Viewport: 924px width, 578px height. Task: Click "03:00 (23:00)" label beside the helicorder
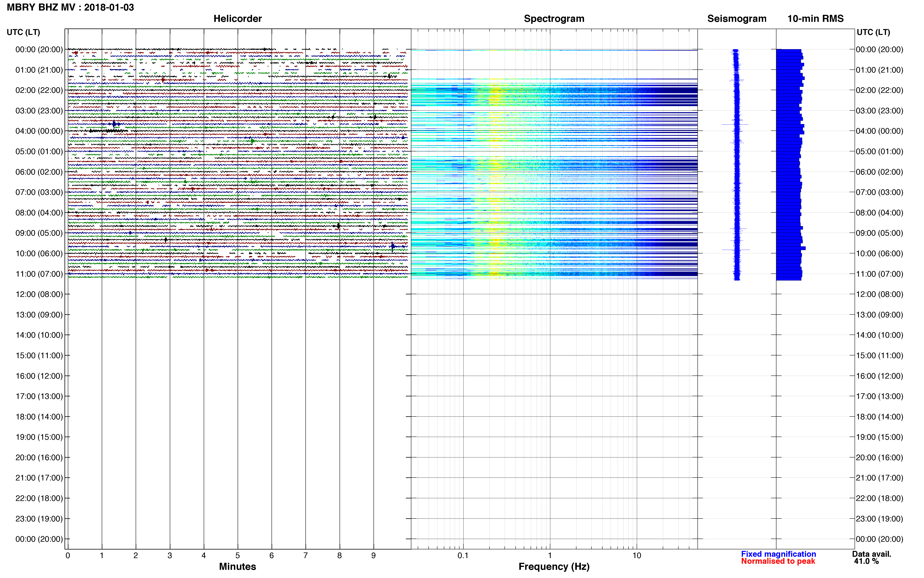(39, 111)
